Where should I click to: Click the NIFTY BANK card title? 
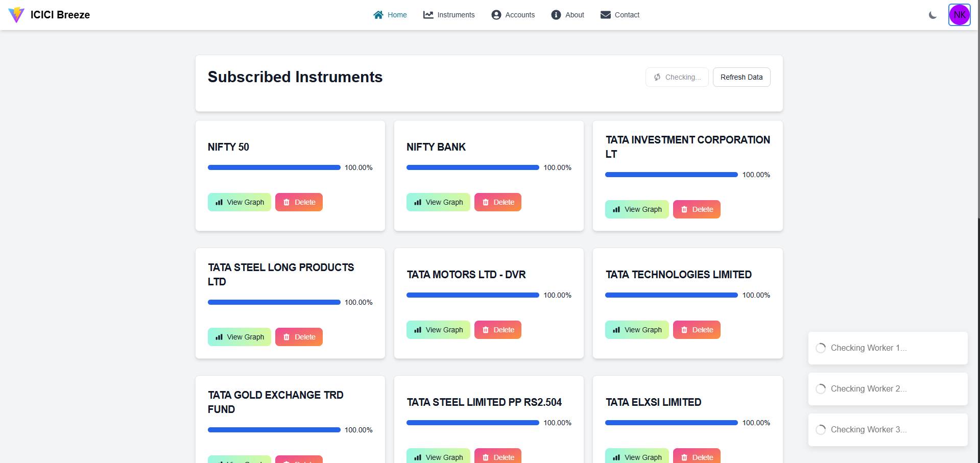[436, 147]
